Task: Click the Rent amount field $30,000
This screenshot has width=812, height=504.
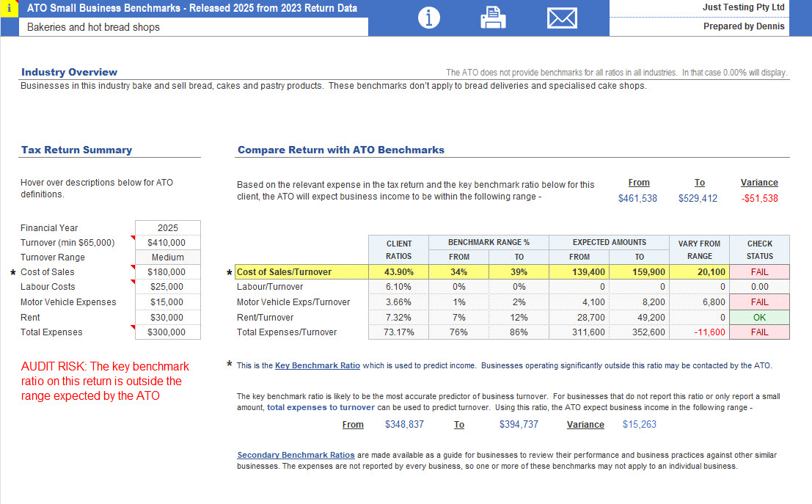Action: pos(167,318)
